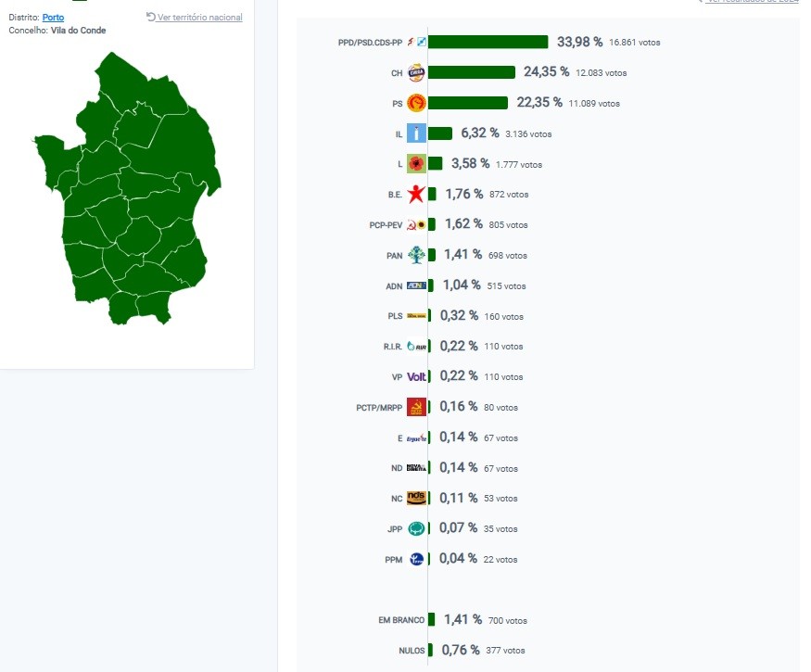Click Ver território nacional link

[199, 17]
